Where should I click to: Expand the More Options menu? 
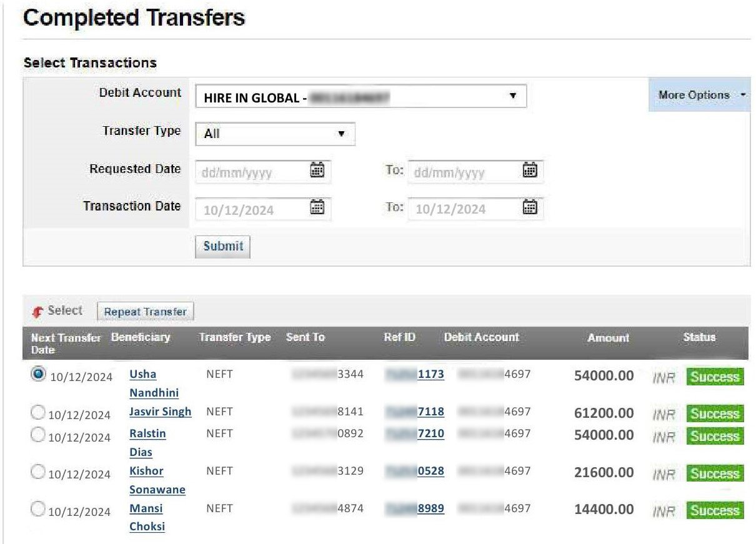pyautogui.click(x=699, y=95)
